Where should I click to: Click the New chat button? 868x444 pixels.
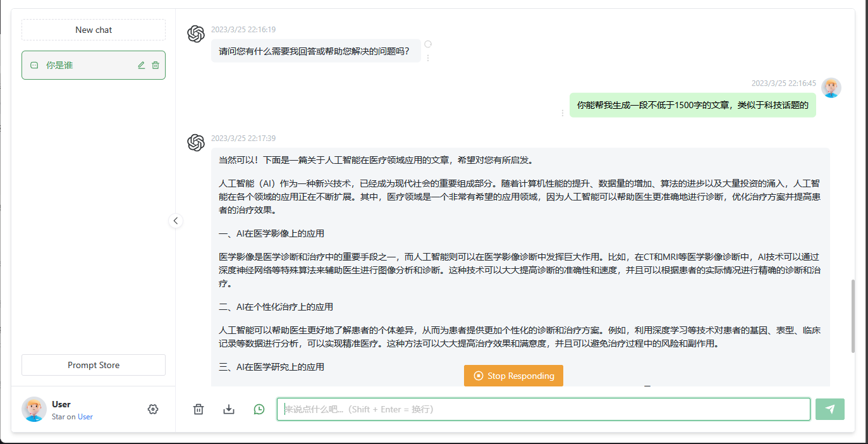click(94, 30)
